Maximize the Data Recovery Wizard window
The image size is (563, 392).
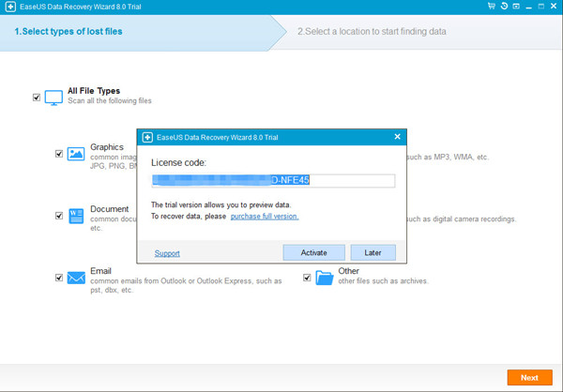point(541,7)
